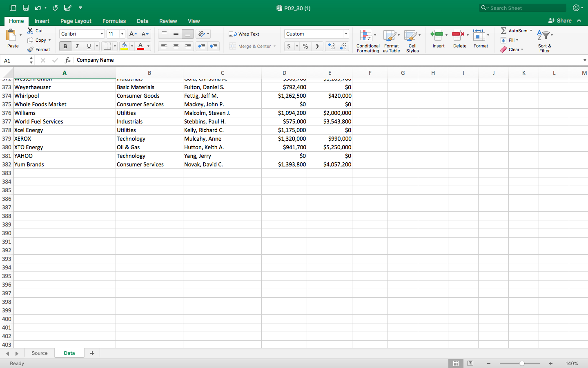588x368 pixels.
Task: Expand the Fill dropdown
Action: [517, 40]
